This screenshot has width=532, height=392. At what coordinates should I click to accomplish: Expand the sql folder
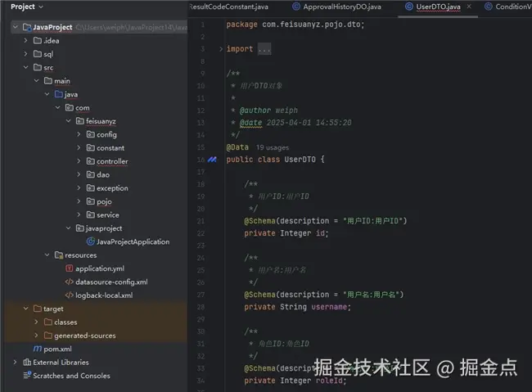pyautogui.click(x=26, y=54)
